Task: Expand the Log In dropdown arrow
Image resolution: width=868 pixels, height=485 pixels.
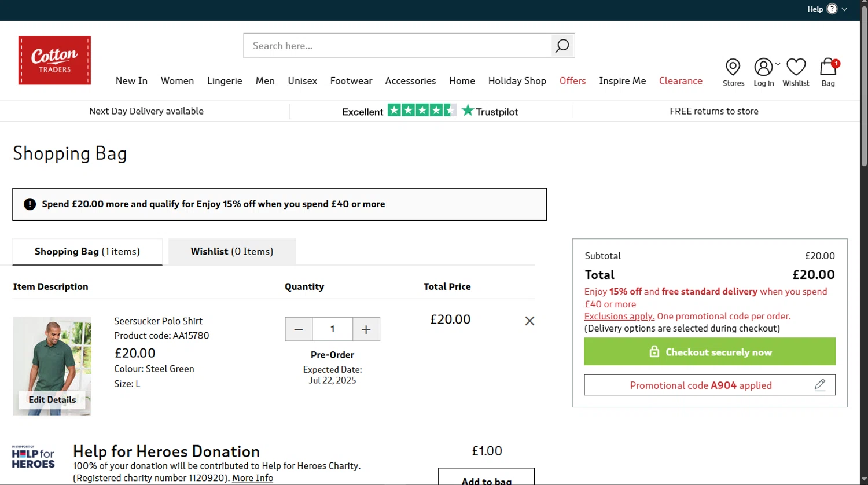Action: 778,64
